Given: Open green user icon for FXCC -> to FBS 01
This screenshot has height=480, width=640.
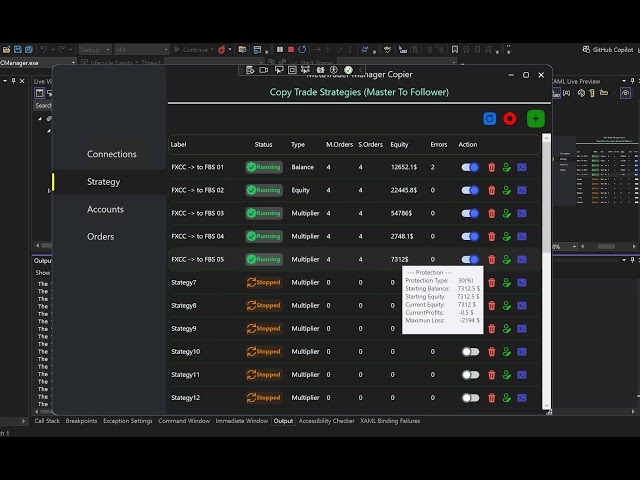Looking at the screenshot, I should click(x=507, y=167).
